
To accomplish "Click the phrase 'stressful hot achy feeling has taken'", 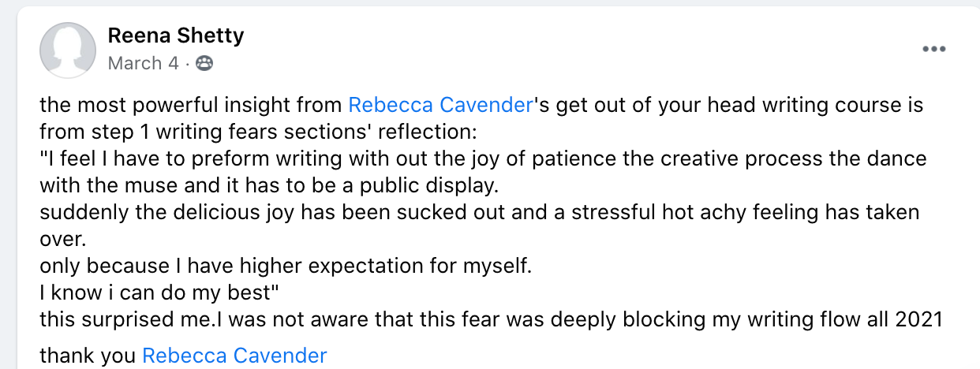I will (747, 212).
